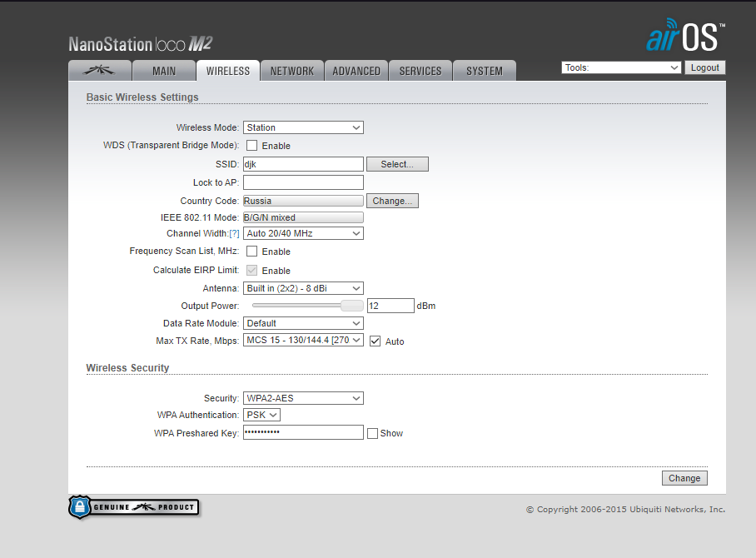Open the Ubiquiti logo tab

[x=100, y=71]
